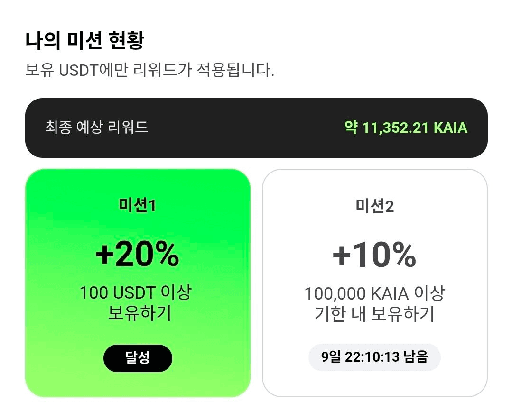The image size is (512, 420).
Task: Click the word KAIA in the reward banner
Action: [450, 128]
